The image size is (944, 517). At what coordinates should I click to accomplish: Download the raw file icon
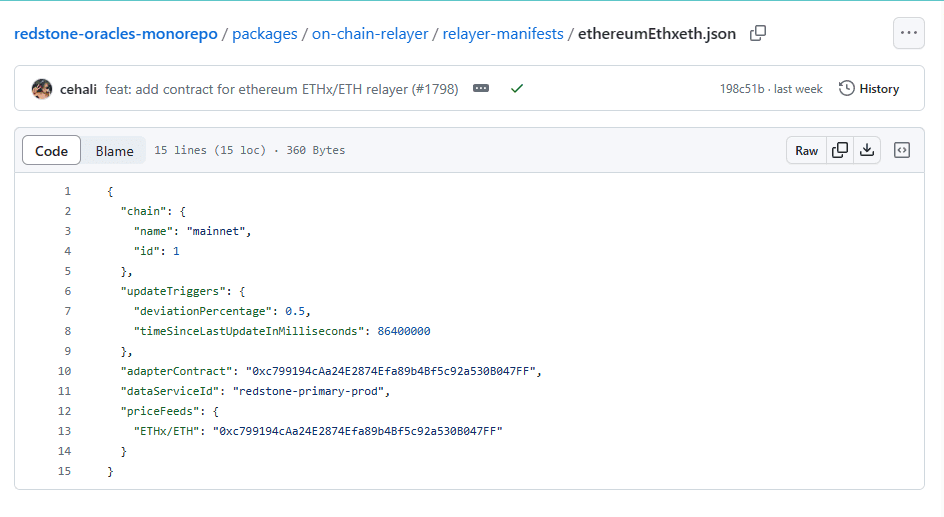[x=867, y=151]
